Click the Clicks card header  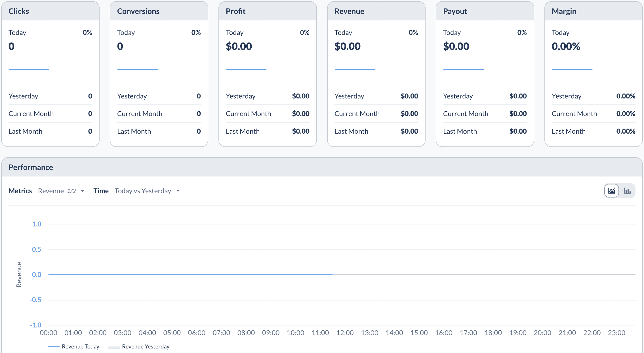click(19, 11)
